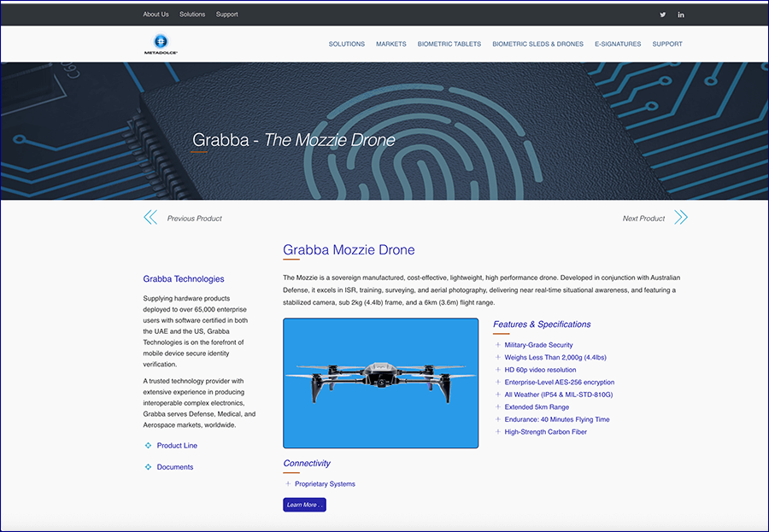Click the plus icon next to HD 60p video resolution
The height and width of the screenshot is (532, 769).
click(x=498, y=370)
